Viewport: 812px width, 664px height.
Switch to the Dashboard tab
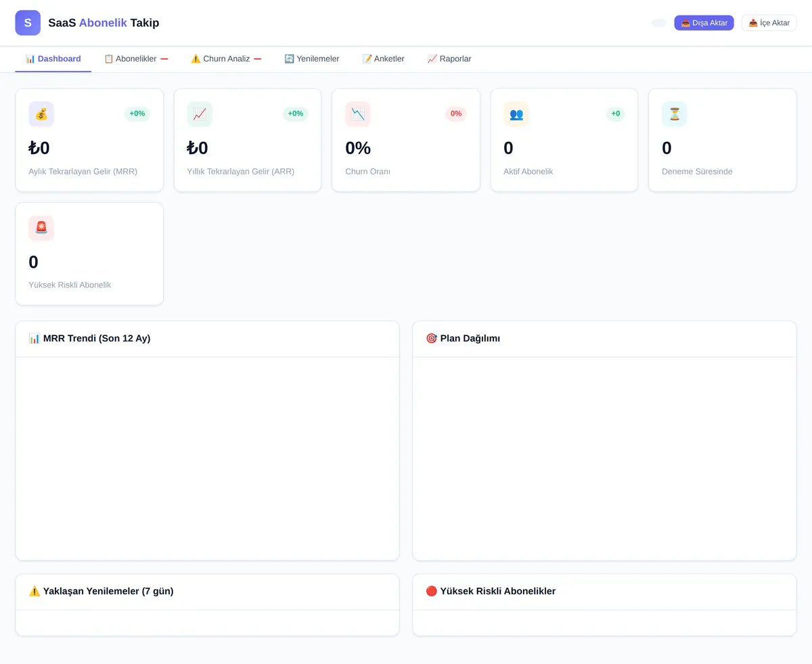point(53,59)
